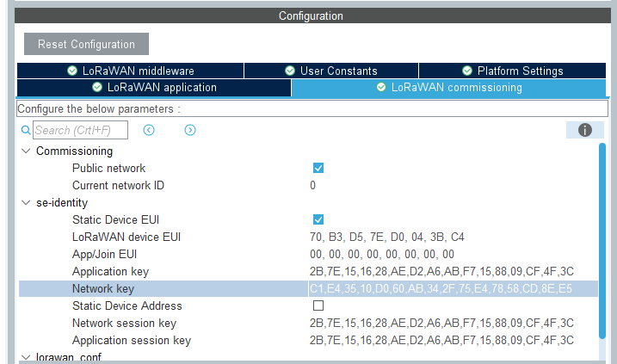The image size is (617, 364).
Task: Click the search magnifier icon
Action: point(26,130)
